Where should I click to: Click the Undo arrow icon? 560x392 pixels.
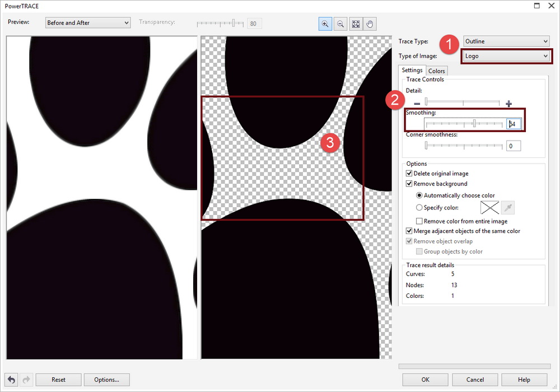(x=11, y=380)
